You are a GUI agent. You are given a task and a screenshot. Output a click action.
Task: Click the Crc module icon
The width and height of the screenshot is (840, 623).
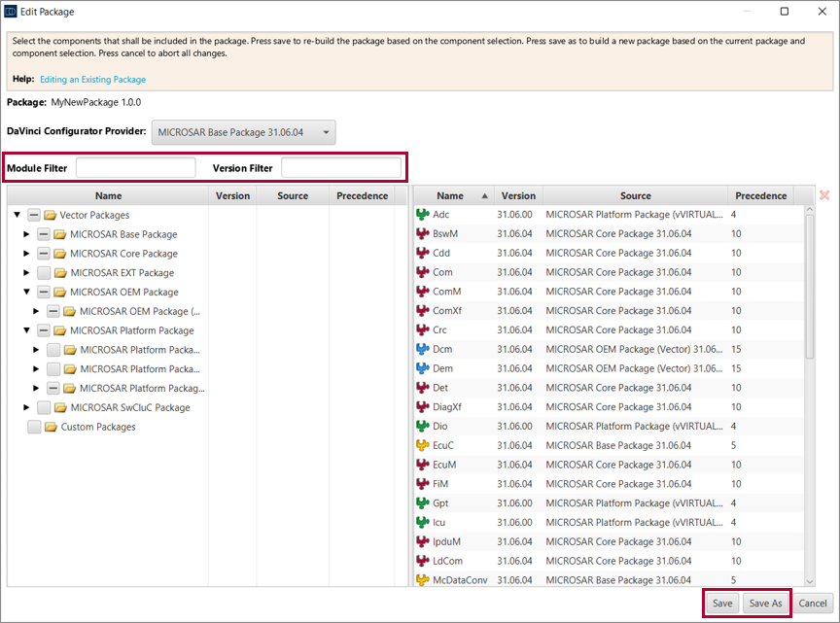pos(423,330)
